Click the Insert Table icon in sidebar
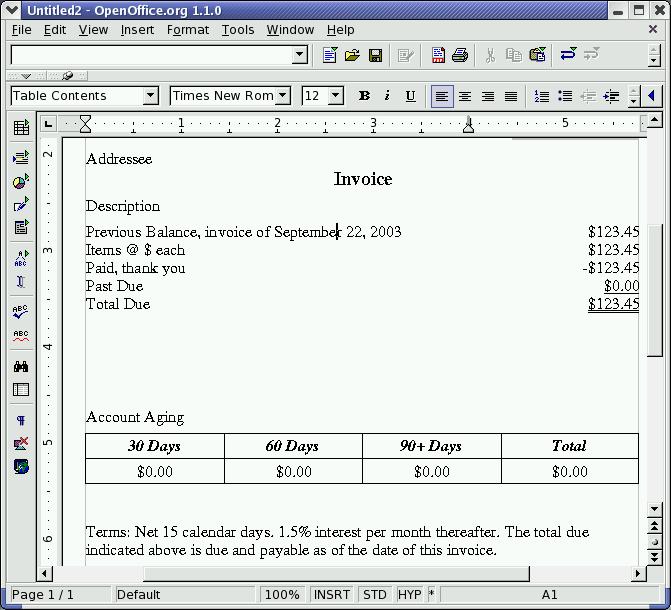 point(21,128)
